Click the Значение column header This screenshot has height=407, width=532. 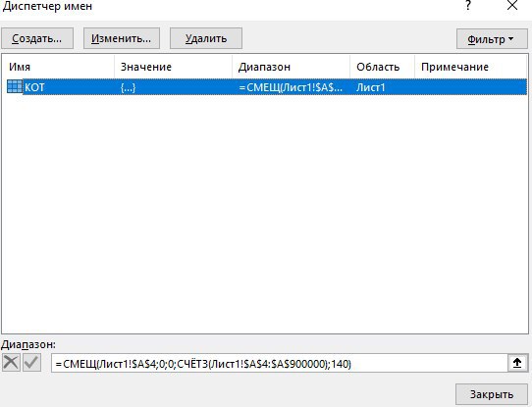[x=174, y=67]
